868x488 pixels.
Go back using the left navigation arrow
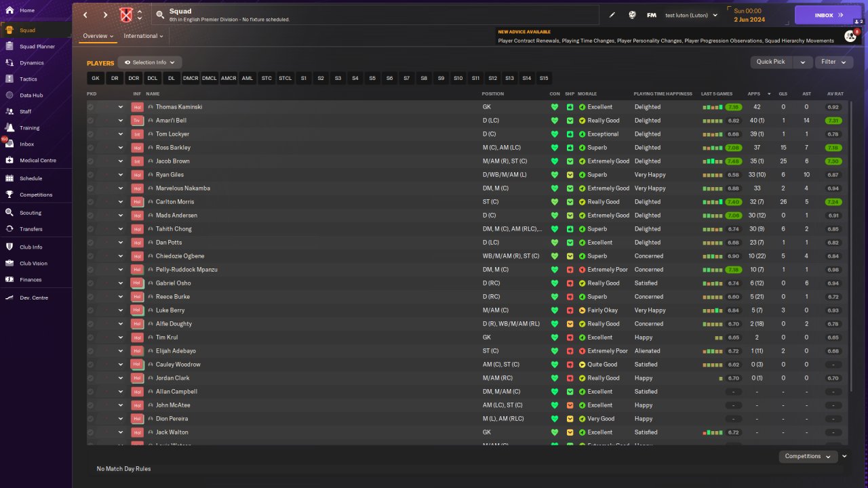point(85,15)
